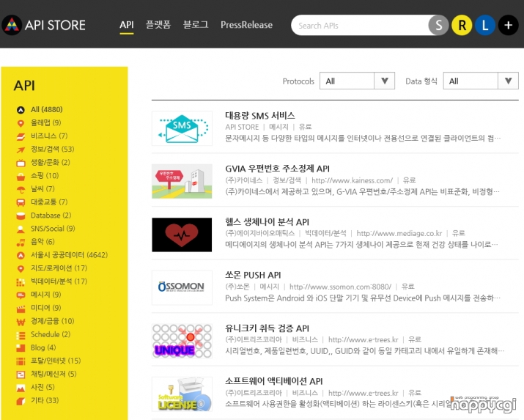The height and width of the screenshot is (420, 524).
Task: Click the blue L circle button
Action: 485,25
